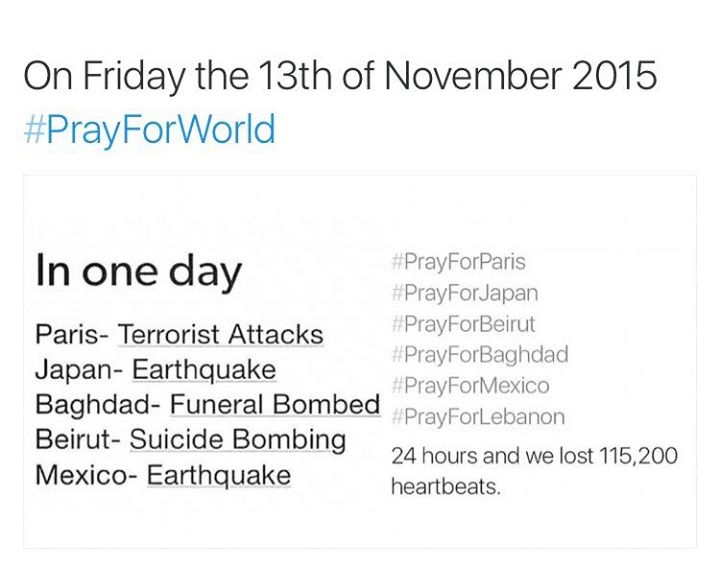Screen dimensions: 720x568
Task: Click the Earthquake link beside Mexico
Action: click(x=219, y=475)
